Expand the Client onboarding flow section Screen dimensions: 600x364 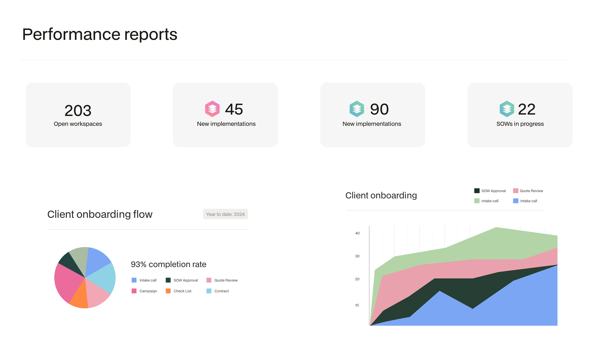[x=100, y=214]
